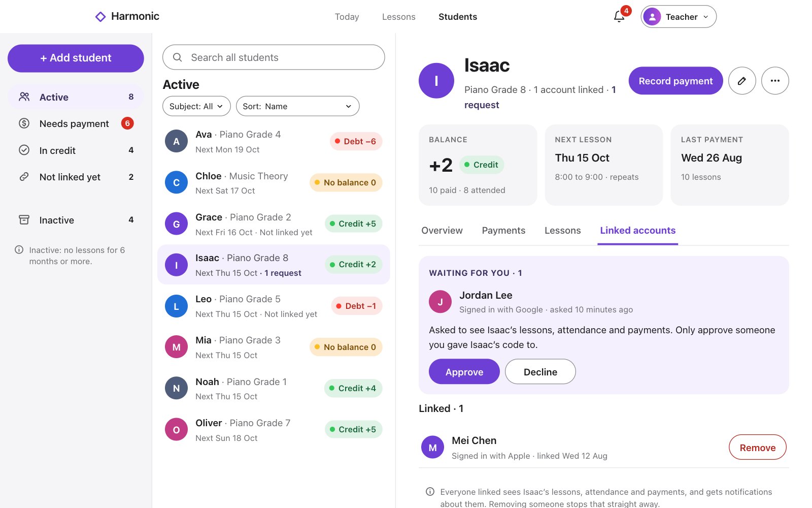The width and height of the screenshot is (812, 508).
Task: Go to the Today page
Action: point(347,17)
